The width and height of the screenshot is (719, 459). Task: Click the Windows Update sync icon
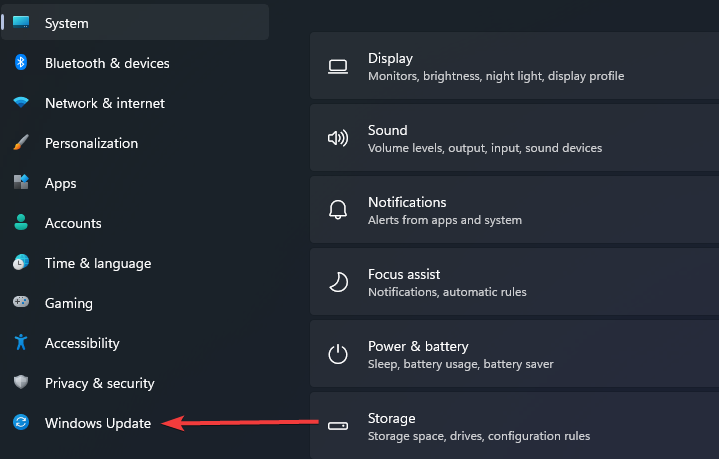pos(21,422)
